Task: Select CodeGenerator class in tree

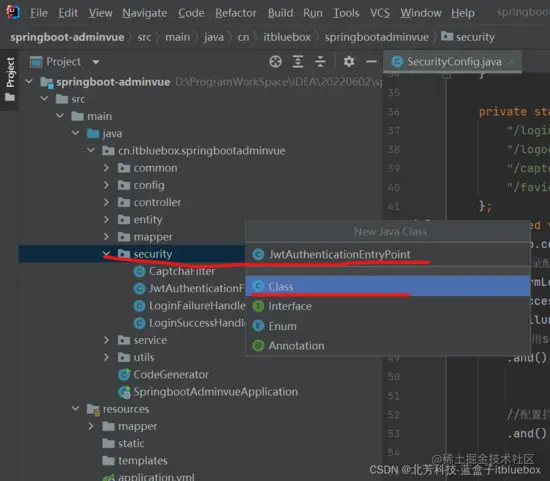Action: pos(163,374)
